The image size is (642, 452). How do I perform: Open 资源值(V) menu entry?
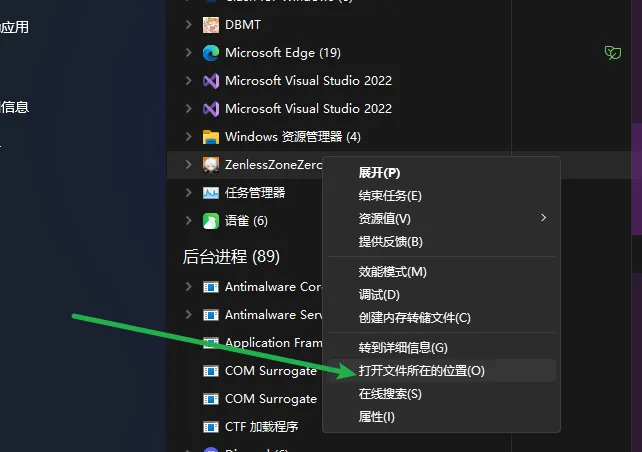click(441, 219)
